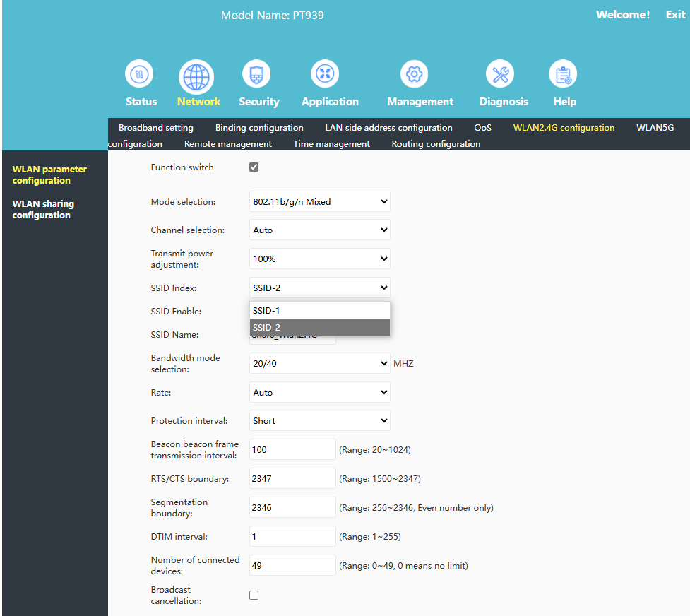The width and height of the screenshot is (690, 616).
Task: Open WLAN sharing configuration in sidebar
Action: 43,210
